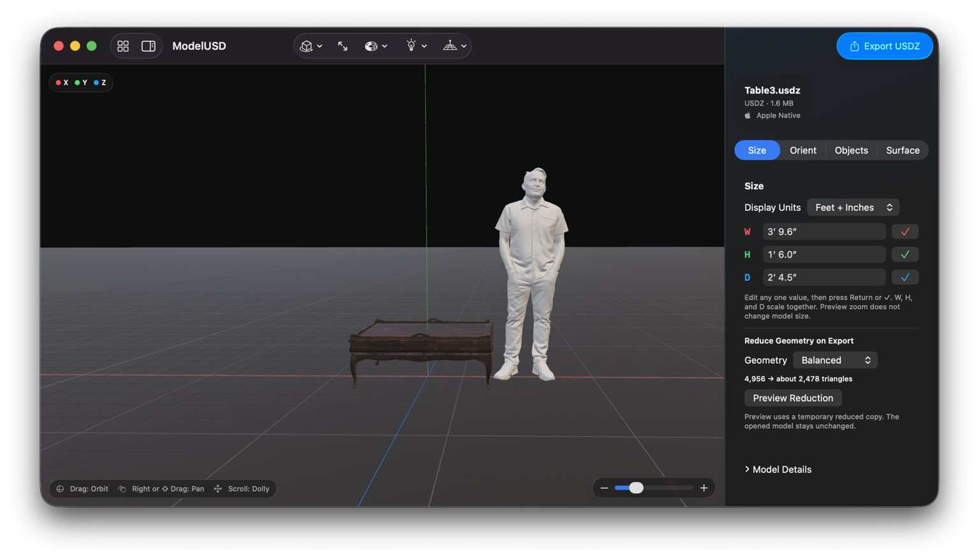This screenshot has height=560, width=979.
Task: Switch to the Objects tab
Action: [851, 150]
